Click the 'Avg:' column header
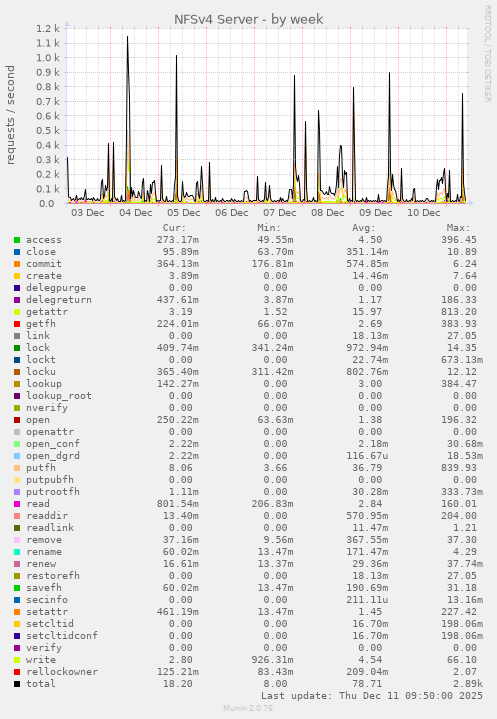Image resolution: width=497 pixels, height=719 pixels. click(364, 228)
